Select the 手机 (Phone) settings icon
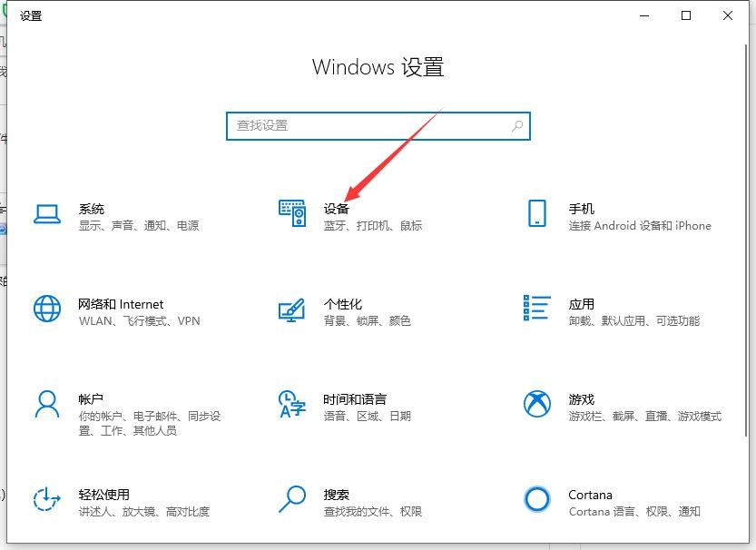The height and width of the screenshot is (550, 756). (536, 215)
